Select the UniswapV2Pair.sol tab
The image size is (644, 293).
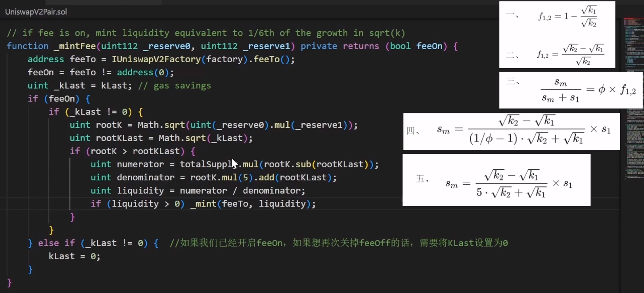tap(36, 12)
